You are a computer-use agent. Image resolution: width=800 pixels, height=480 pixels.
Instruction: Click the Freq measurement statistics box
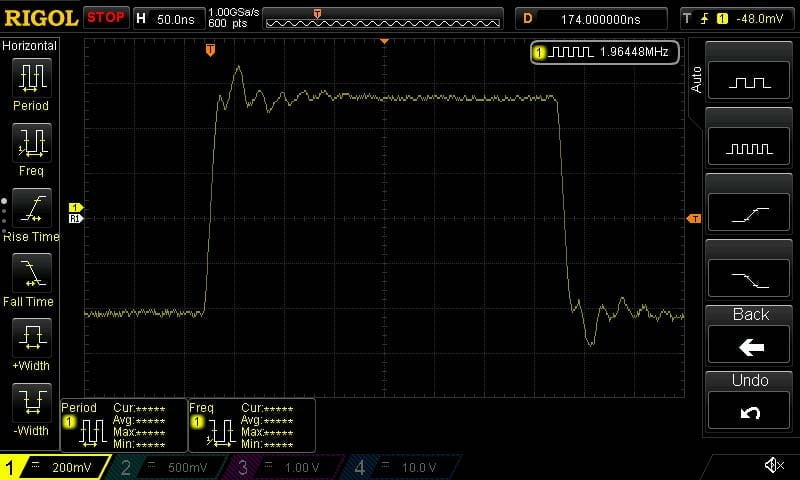coord(252,425)
